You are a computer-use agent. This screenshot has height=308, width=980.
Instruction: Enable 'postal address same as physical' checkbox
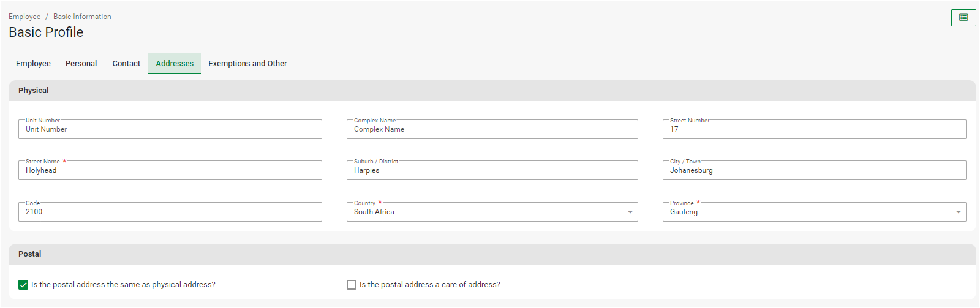click(23, 285)
